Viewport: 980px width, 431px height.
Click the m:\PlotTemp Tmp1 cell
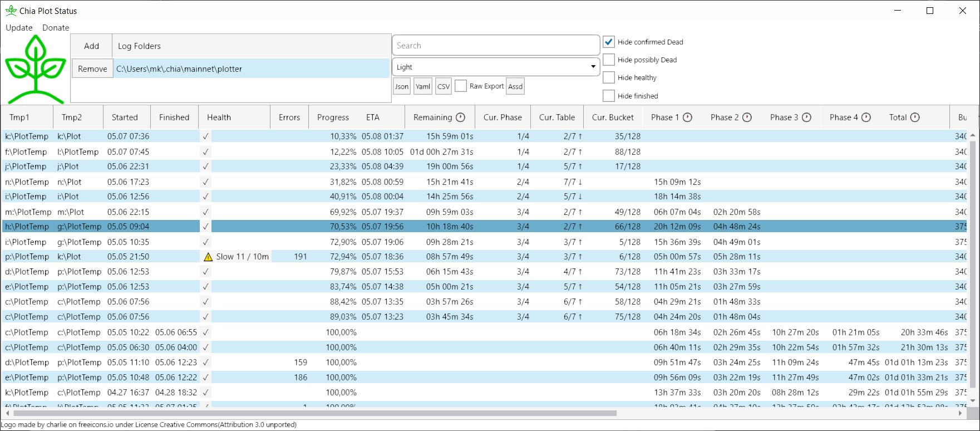28,212
